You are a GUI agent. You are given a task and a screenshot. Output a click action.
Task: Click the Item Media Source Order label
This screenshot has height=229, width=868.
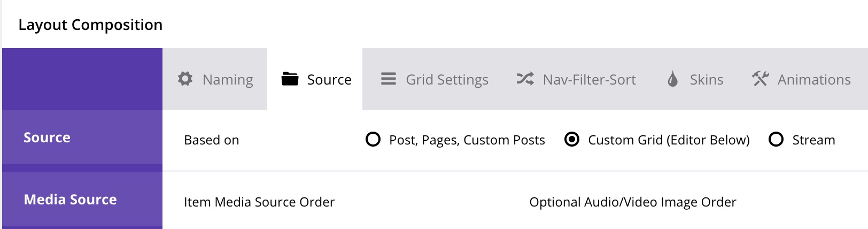(x=259, y=202)
